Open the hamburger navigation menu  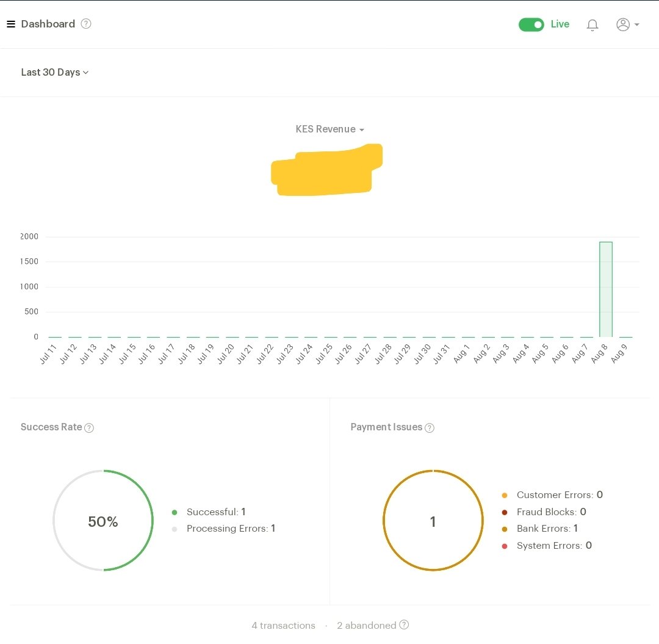[11, 24]
